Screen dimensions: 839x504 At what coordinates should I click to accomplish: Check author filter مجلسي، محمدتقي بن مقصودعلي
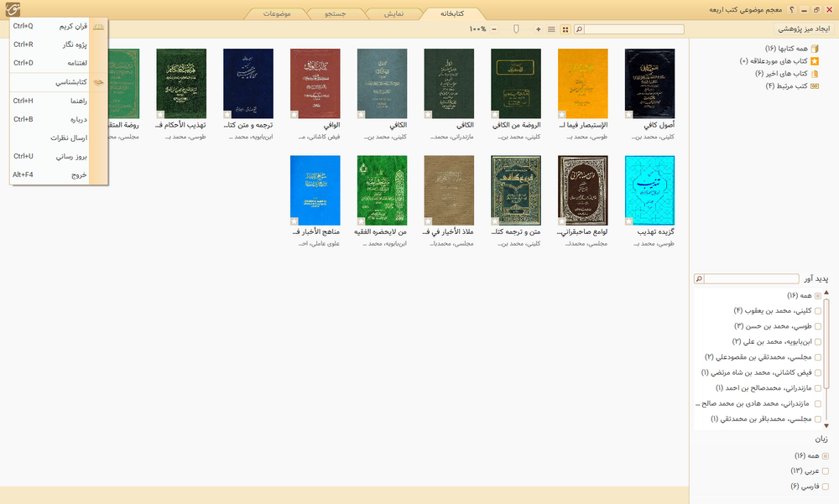pyautogui.click(x=817, y=357)
